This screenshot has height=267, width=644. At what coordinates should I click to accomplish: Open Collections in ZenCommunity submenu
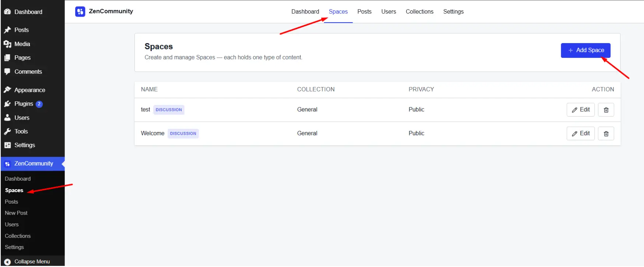pos(18,236)
